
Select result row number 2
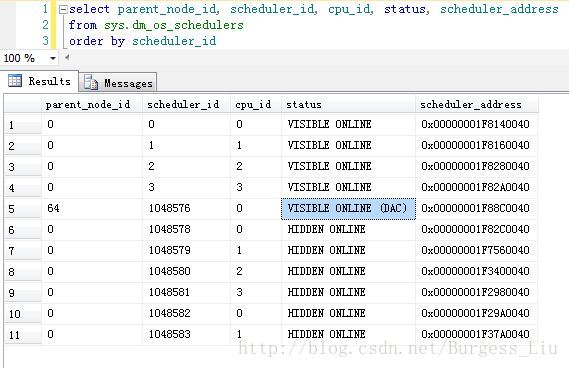[23, 146]
